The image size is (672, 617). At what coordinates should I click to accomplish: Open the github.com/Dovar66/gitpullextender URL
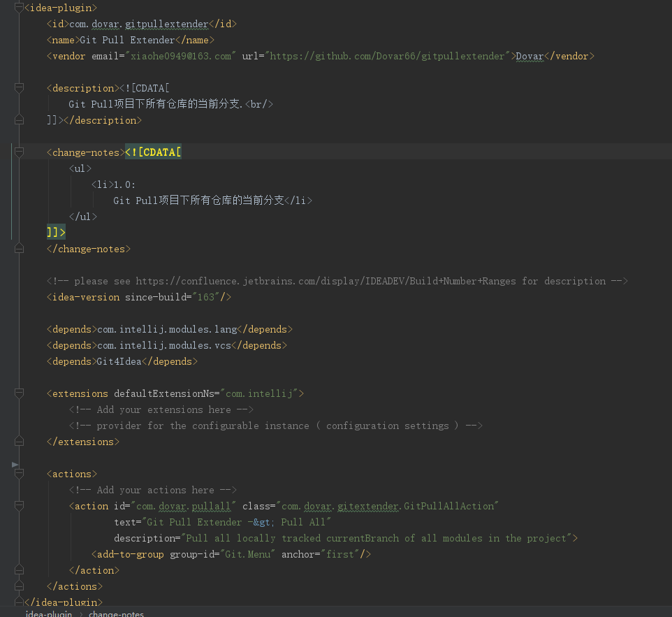click(387, 56)
